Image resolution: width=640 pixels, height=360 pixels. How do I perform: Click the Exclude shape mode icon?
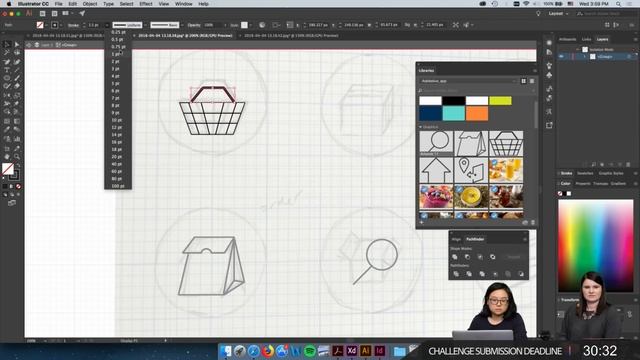tap(493, 257)
